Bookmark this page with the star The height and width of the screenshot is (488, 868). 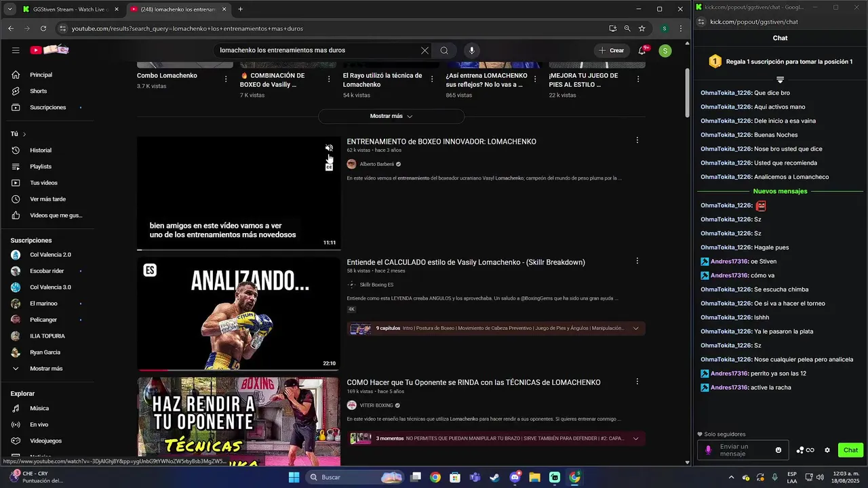click(642, 28)
